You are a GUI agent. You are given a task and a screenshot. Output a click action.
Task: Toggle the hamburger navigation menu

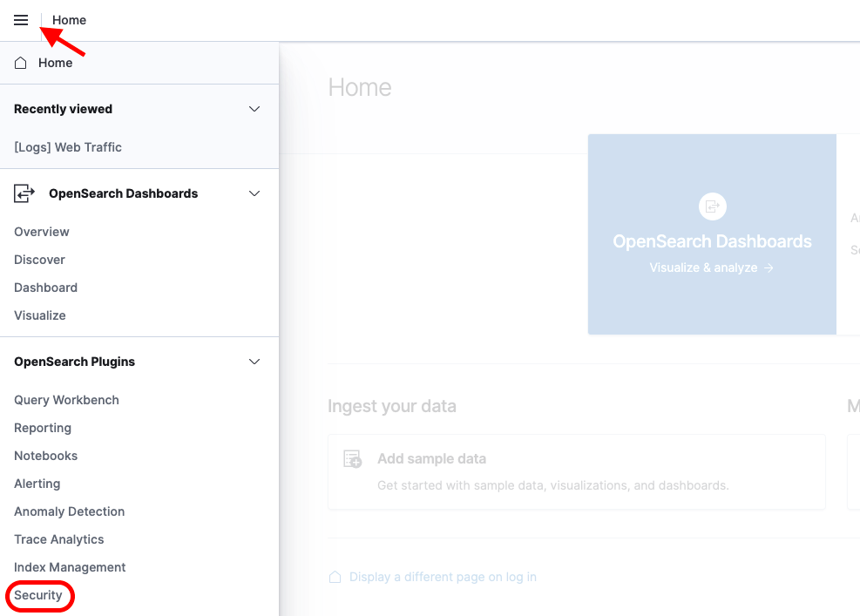pyautogui.click(x=21, y=20)
